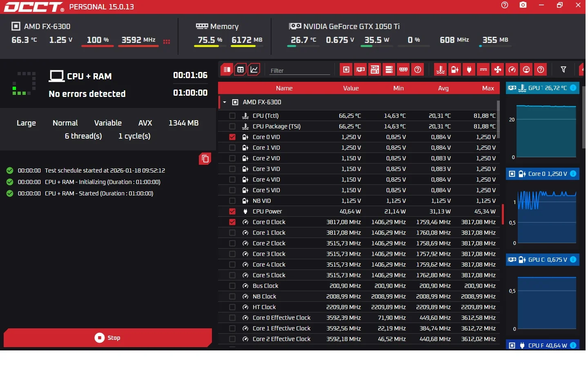Screen dimensions: 588x368
Task: Filter sensors by frequency gauge icon
Action: click(x=512, y=70)
